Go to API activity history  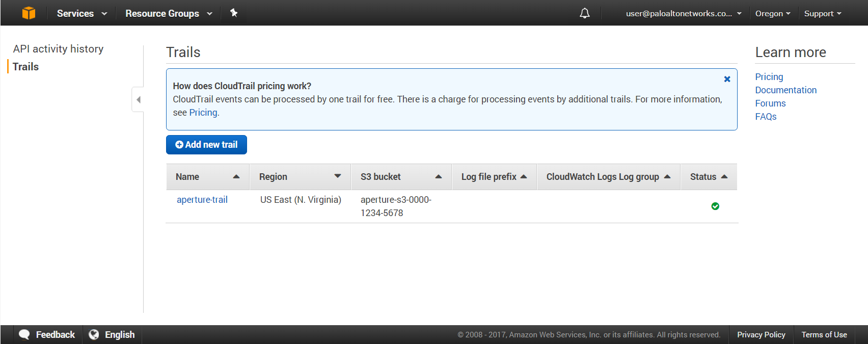pos(58,49)
